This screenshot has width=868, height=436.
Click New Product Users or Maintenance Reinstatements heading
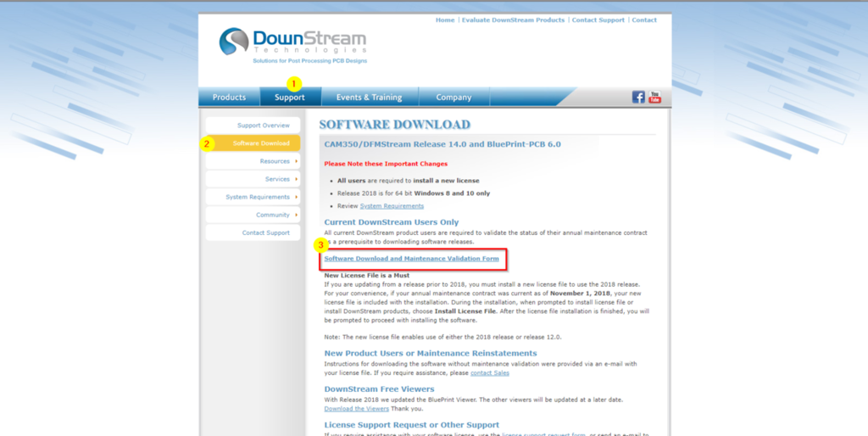431,354
